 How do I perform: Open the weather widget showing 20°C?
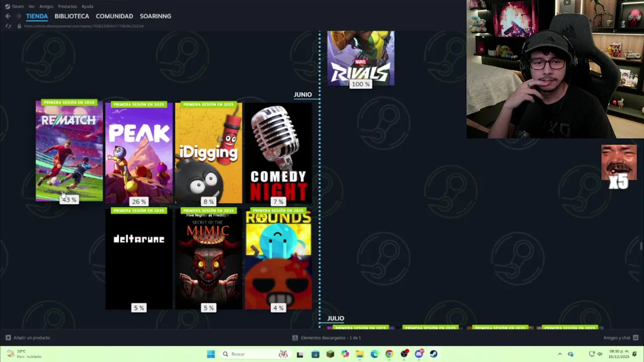pyautogui.click(x=24, y=354)
